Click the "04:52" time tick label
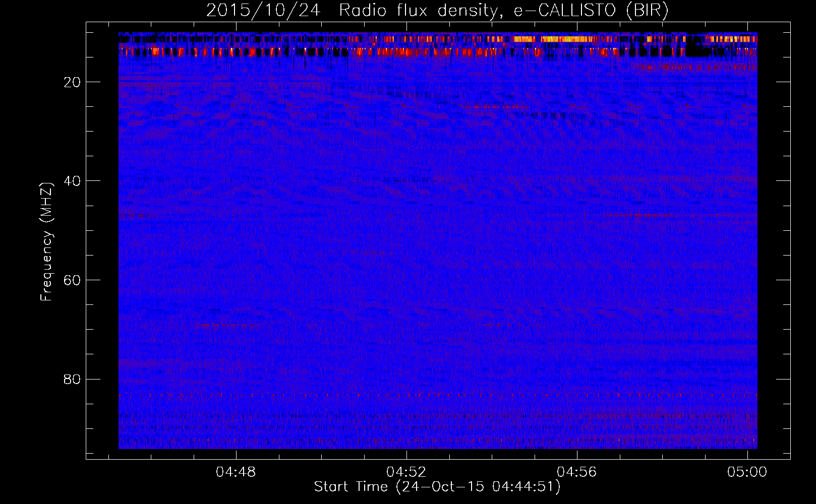This screenshot has height=504, width=816. [406, 472]
